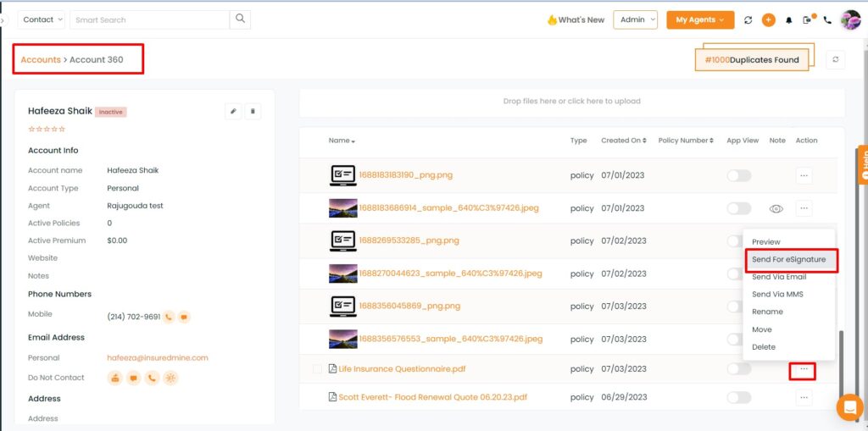This screenshot has width=868, height=431.
Task: Expand the Admin dropdown
Action: 636,19
